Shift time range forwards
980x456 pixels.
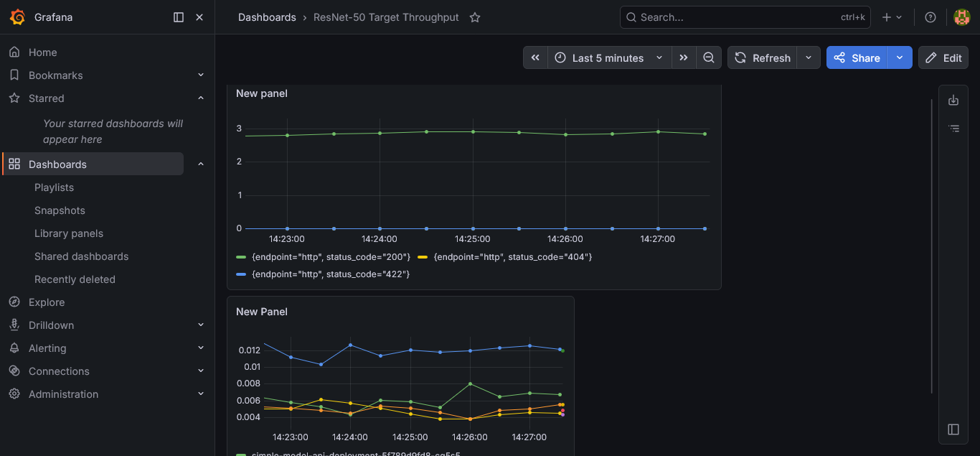pos(684,58)
